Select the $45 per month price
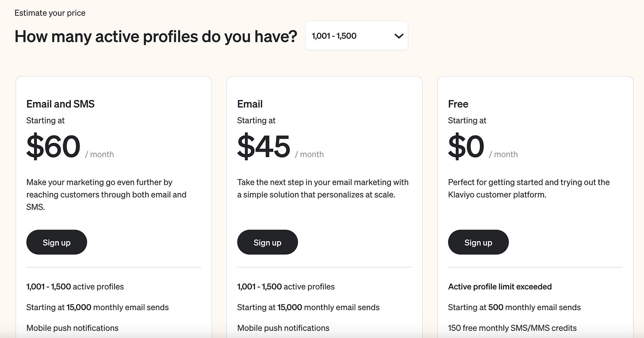The width and height of the screenshot is (644, 338). click(x=280, y=146)
